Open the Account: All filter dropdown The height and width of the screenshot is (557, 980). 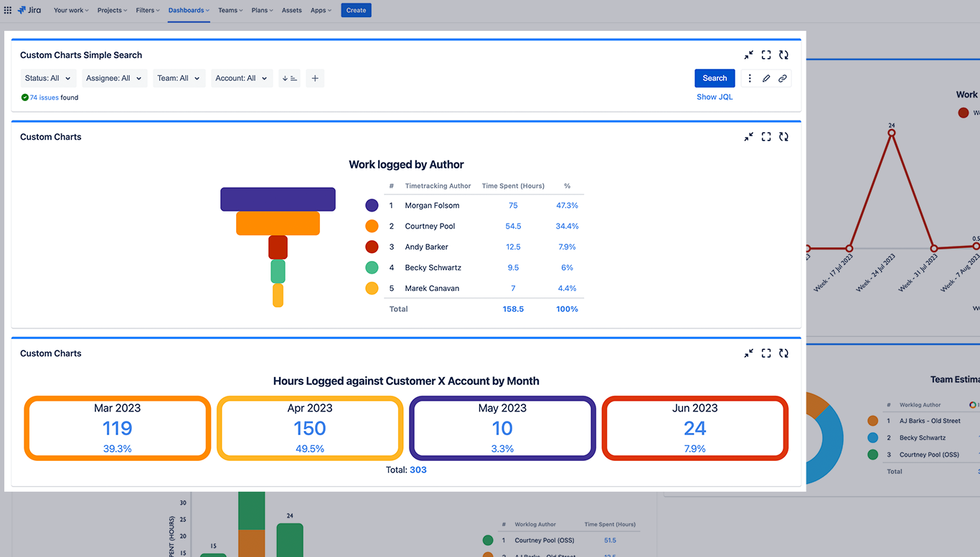pos(242,78)
